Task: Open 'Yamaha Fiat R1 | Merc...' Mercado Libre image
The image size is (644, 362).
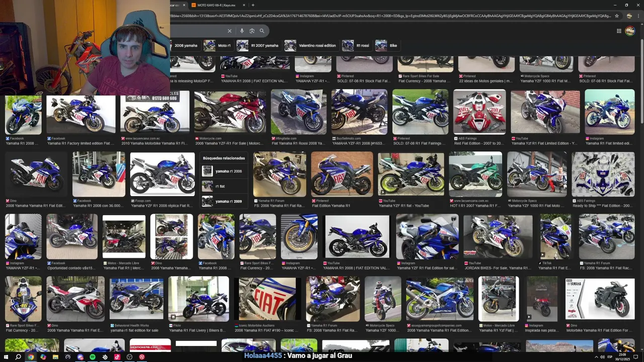Action: point(124,236)
